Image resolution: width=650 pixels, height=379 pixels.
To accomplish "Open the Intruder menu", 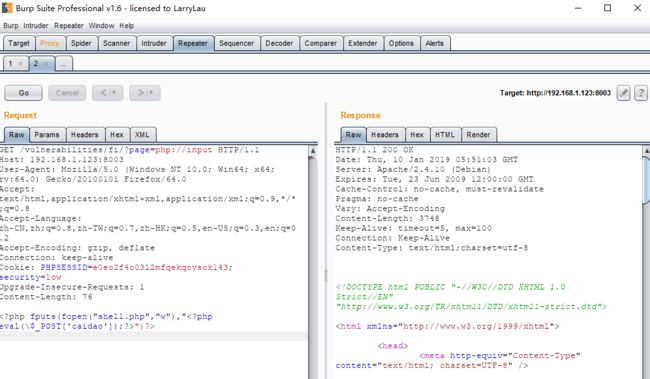I will click(x=36, y=26).
